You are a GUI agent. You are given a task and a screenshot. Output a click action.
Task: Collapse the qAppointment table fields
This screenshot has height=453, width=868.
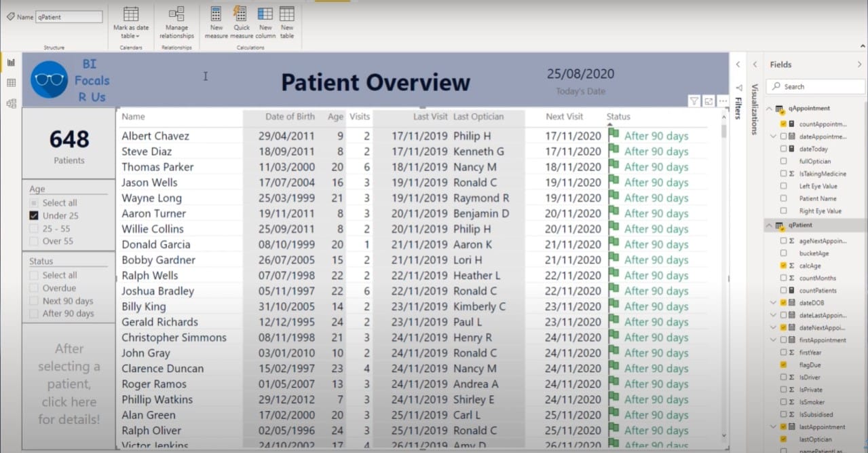[x=769, y=109]
